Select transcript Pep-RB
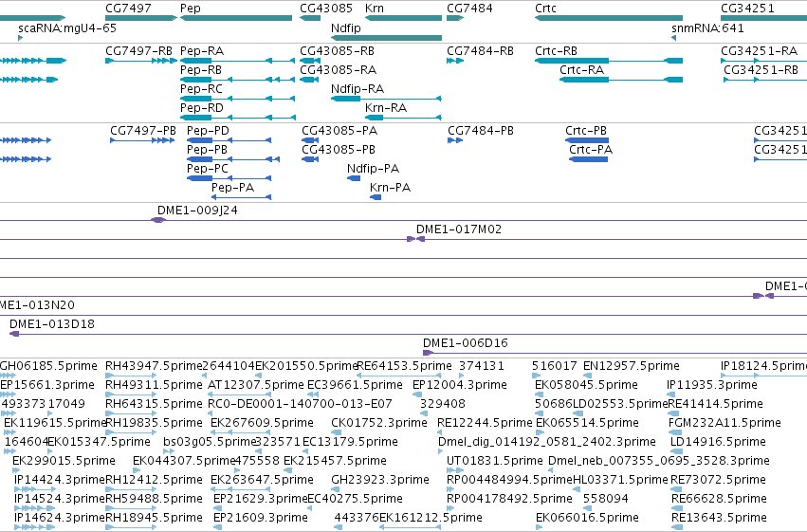 point(237,80)
